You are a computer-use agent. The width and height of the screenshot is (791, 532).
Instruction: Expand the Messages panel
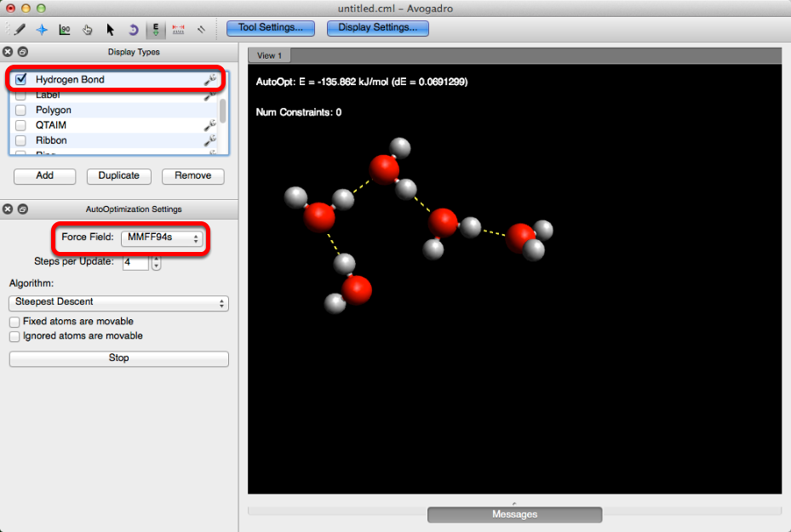click(x=514, y=514)
